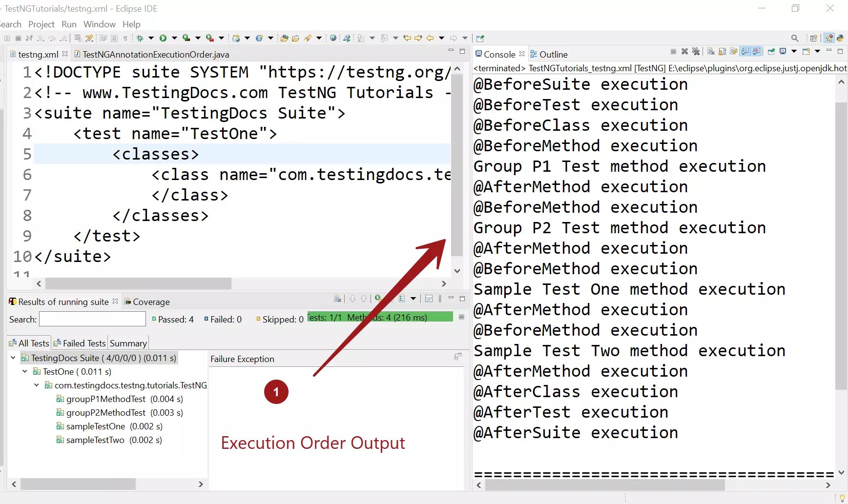
Task: Click Display Selected Console icon
Action: (783, 51)
